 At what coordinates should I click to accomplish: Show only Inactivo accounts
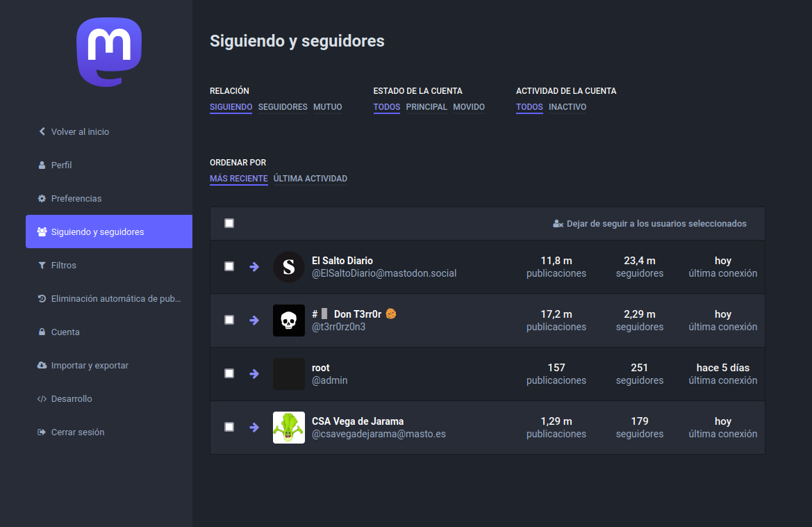(x=567, y=107)
